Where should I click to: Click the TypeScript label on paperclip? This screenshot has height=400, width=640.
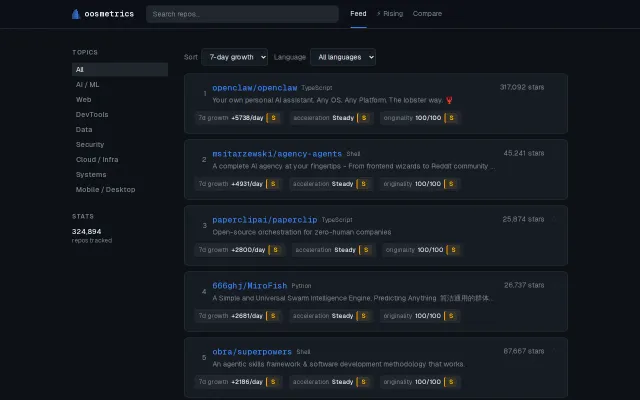coord(337,220)
